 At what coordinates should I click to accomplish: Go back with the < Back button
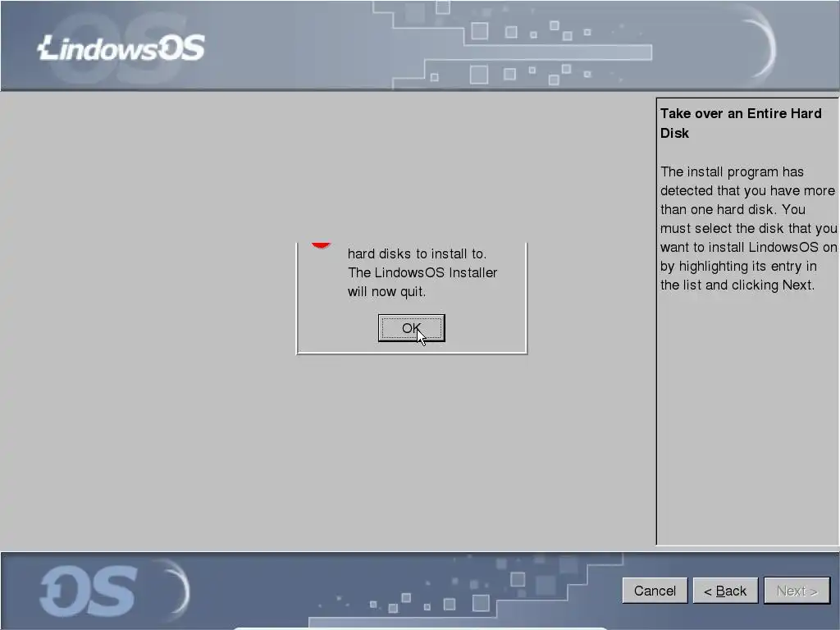[x=725, y=591]
